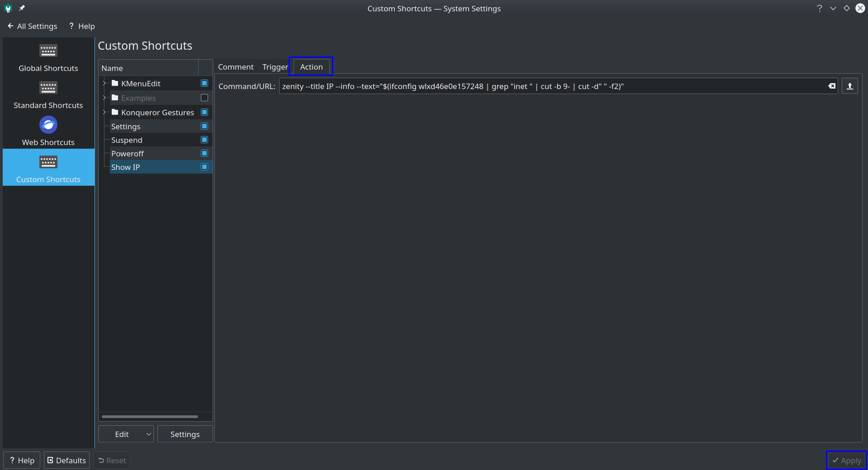This screenshot has height=470, width=868.
Task: Expand the KMenuEdit tree entry
Action: tap(104, 83)
